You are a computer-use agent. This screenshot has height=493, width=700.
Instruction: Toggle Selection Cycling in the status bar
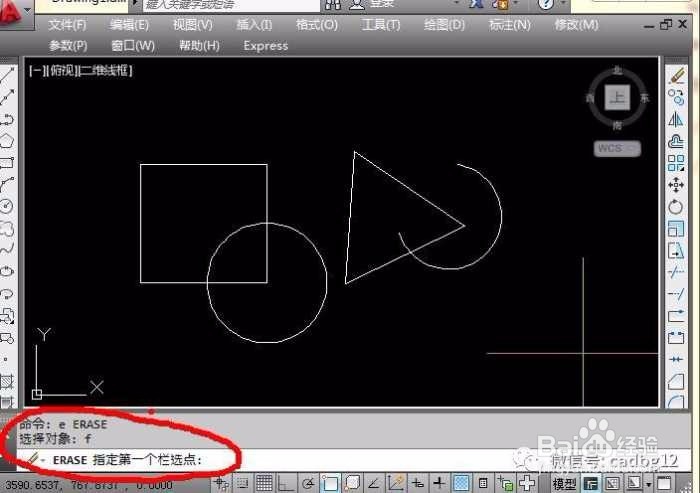click(x=505, y=483)
